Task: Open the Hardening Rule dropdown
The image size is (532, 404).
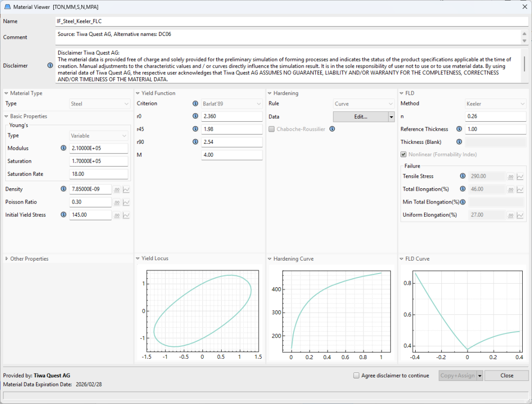Action: coord(364,104)
